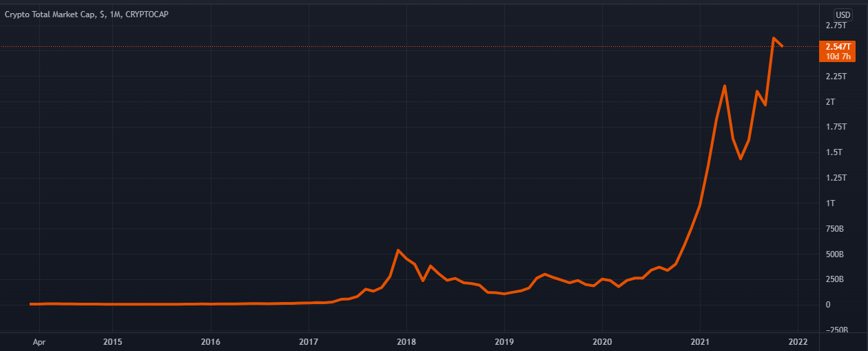Click the late-2017 peak on the chart line
Viewport: 868px width, 351px height.
pos(398,250)
